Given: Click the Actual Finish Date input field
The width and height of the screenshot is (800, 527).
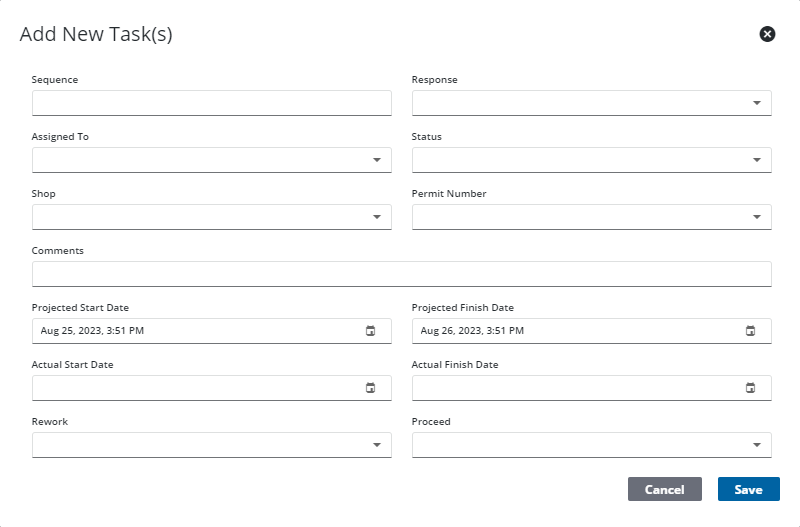Looking at the screenshot, I should coord(570,388).
